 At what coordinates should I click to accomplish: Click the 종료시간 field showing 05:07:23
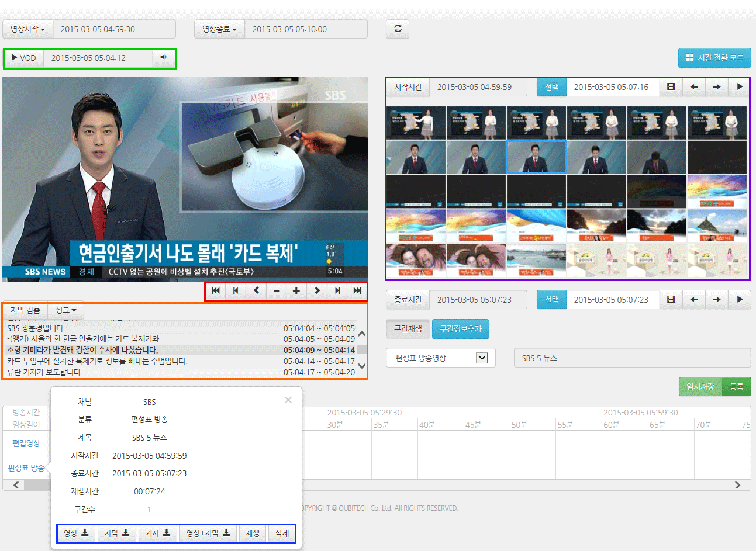click(x=478, y=299)
